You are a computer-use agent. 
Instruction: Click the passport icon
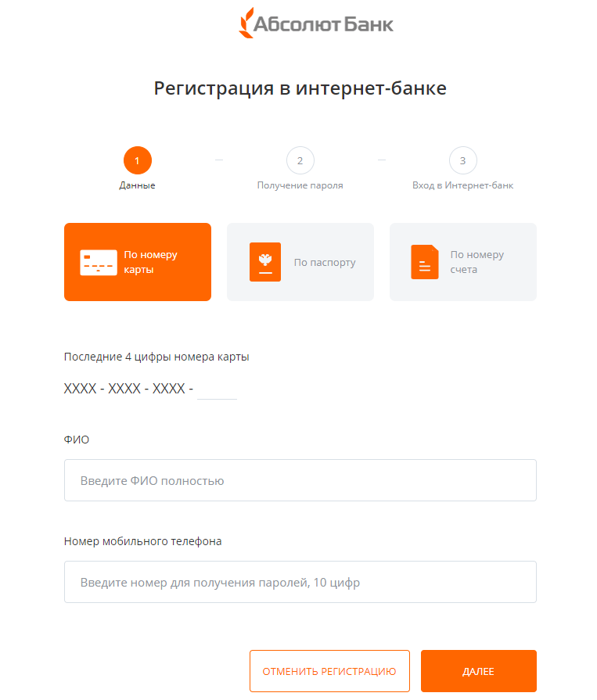[x=264, y=262]
